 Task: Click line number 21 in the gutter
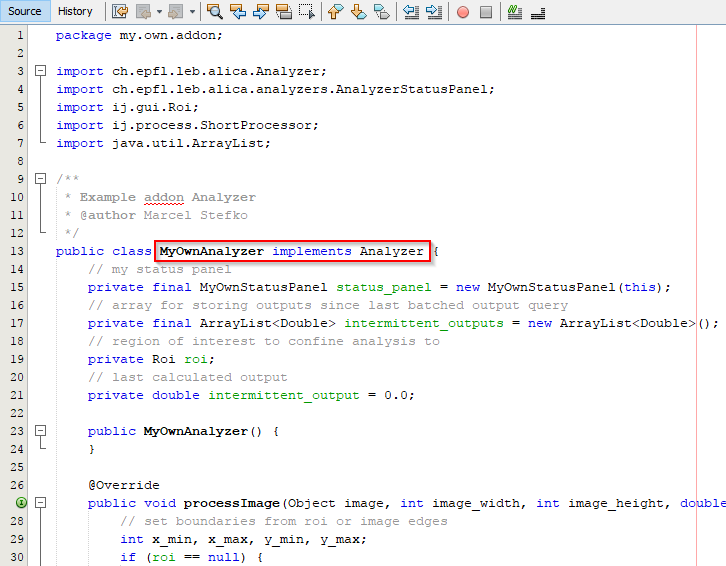point(17,395)
